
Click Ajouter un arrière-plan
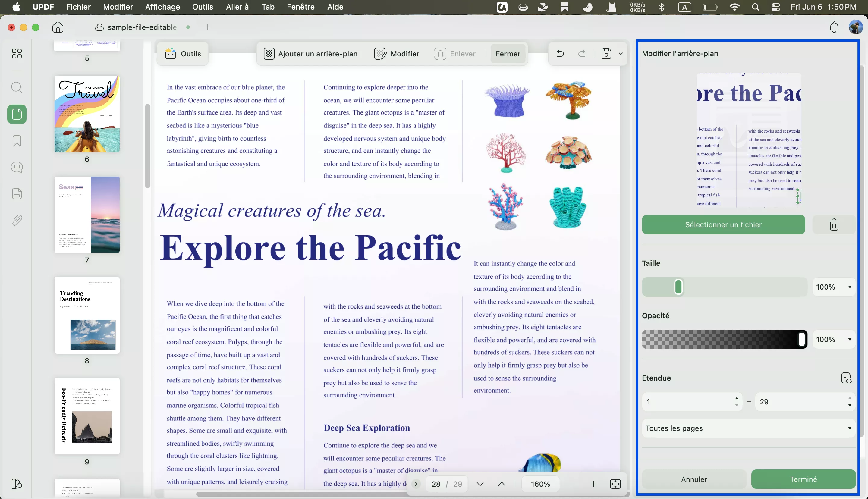click(310, 53)
